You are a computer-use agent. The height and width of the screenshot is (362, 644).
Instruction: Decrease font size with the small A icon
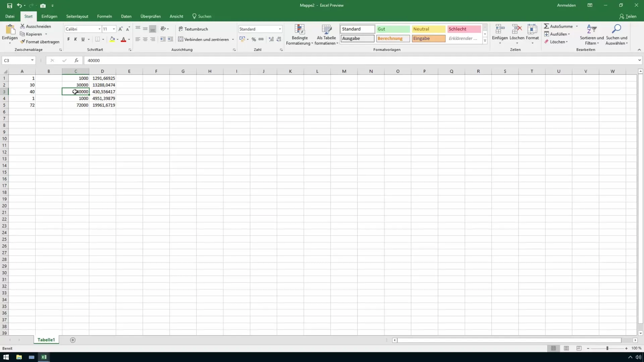point(128,29)
